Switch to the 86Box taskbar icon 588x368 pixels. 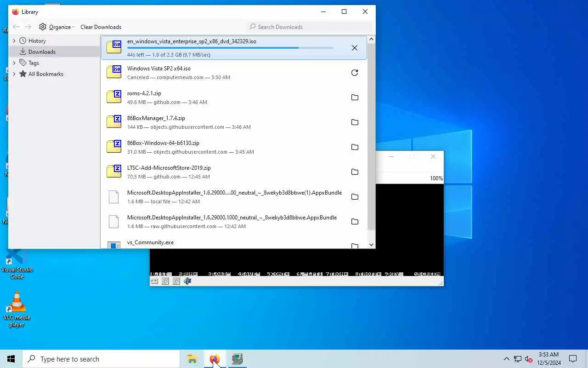pyautogui.click(x=237, y=359)
